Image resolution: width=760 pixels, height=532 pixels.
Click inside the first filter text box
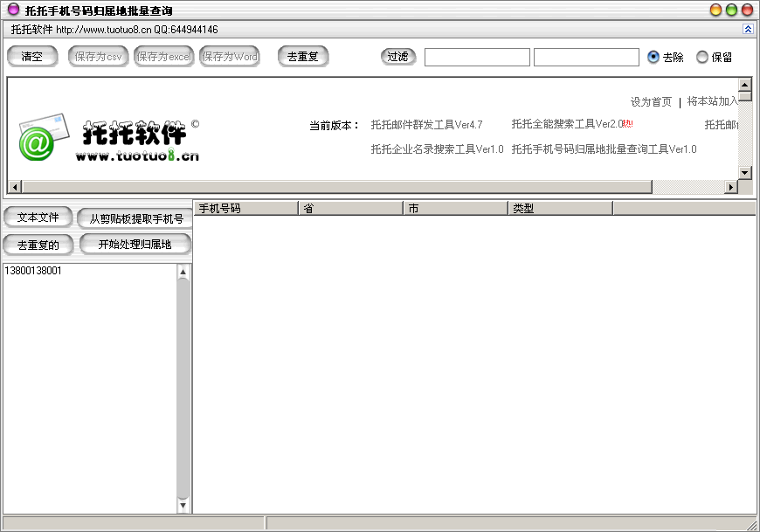[477, 56]
